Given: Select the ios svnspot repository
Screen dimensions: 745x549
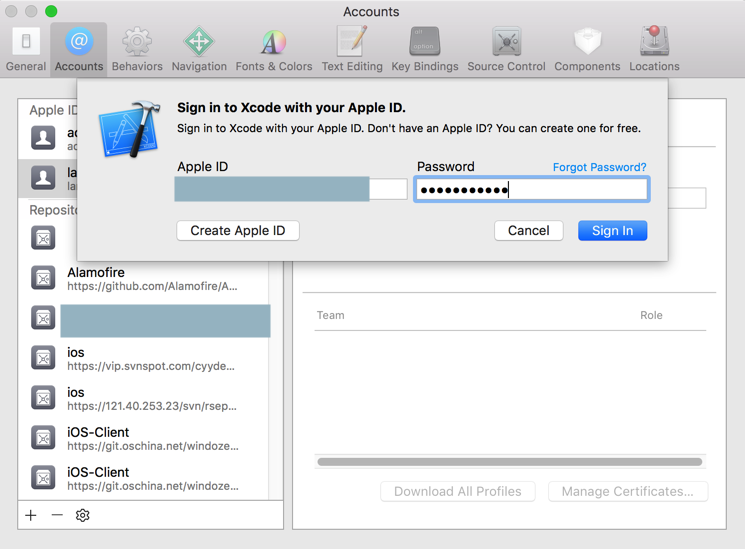Looking at the screenshot, I should [x=144, y=358].
